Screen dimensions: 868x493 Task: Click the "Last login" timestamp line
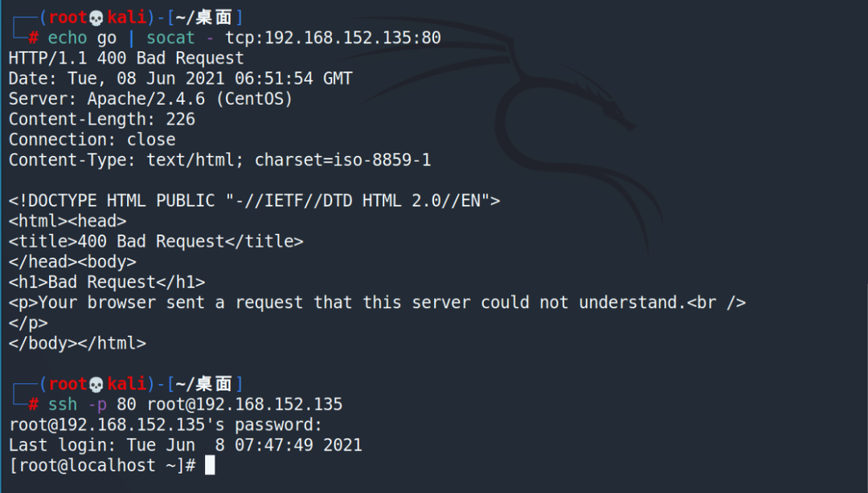[x=186, y=446]
